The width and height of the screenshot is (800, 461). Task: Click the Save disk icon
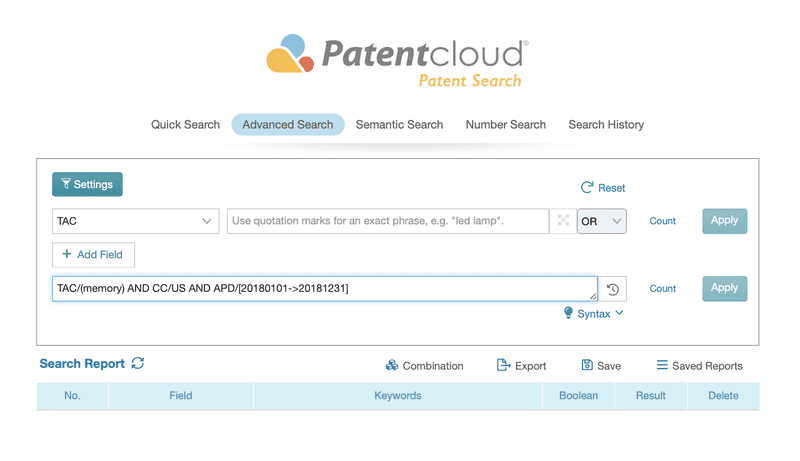[x=587, y=365]
